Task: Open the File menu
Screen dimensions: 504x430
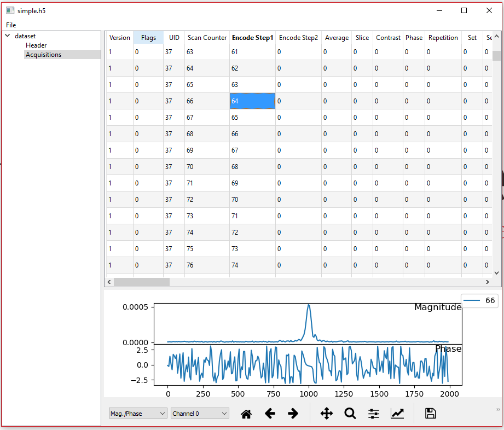Action: click(11, 25)
